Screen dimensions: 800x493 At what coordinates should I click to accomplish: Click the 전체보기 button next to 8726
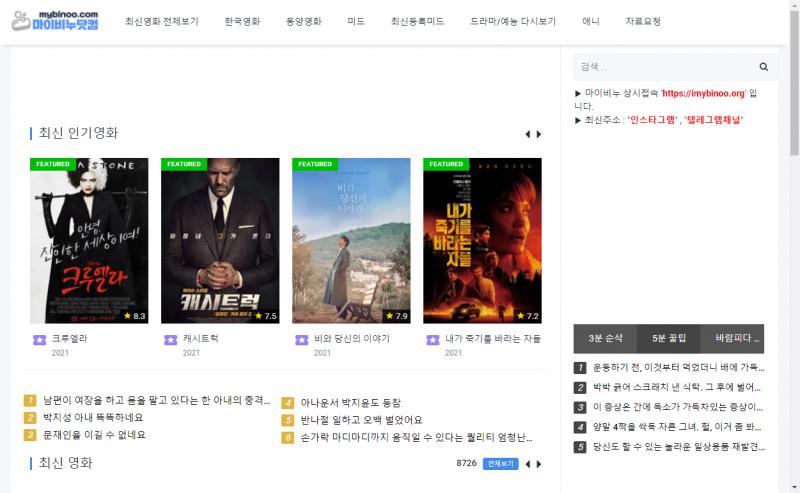(501, 463)
